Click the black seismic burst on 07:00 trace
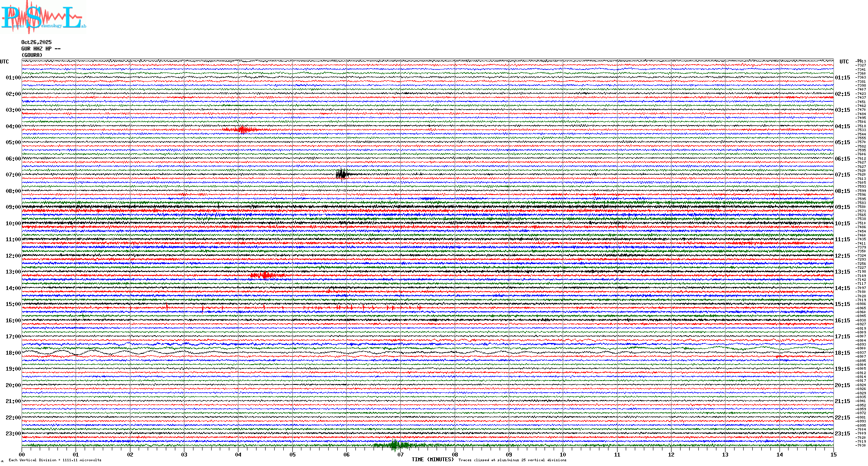This screenshot has height=466, width=868. pos(342,174)
